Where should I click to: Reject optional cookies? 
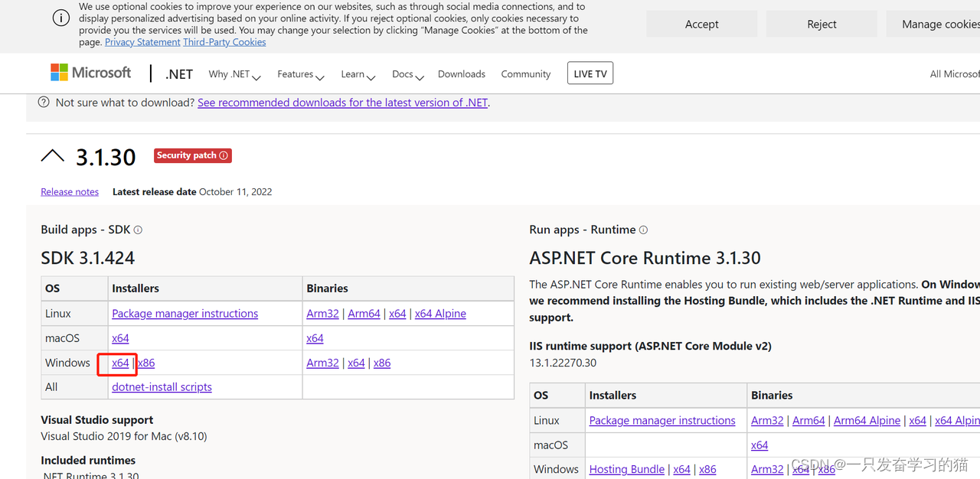coord(822,24)
